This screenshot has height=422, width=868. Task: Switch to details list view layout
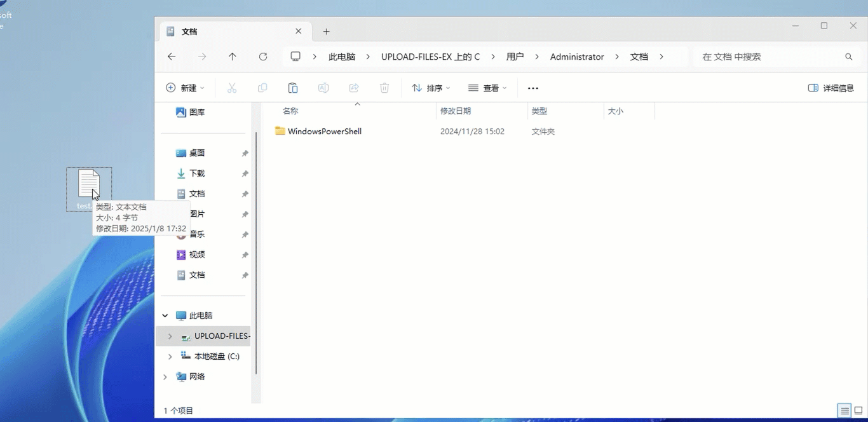coord(844,411)
